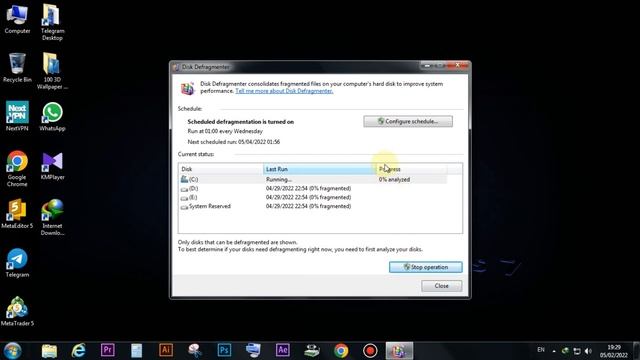Image resolution: width=640 pixels, height=360 pixels.
Task: Open File Explorer from the taskbar
Action: pyautogui.click(x=49, y=351)
